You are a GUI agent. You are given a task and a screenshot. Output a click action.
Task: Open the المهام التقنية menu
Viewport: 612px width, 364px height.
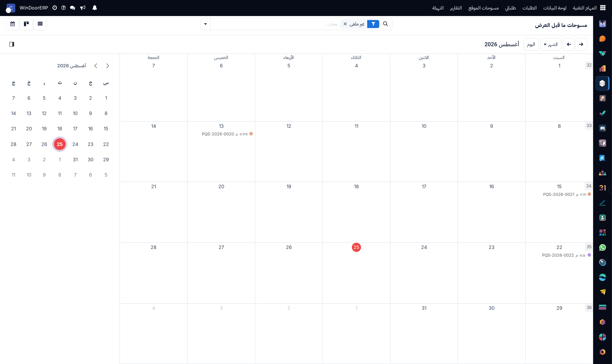[x=584, y=8]
